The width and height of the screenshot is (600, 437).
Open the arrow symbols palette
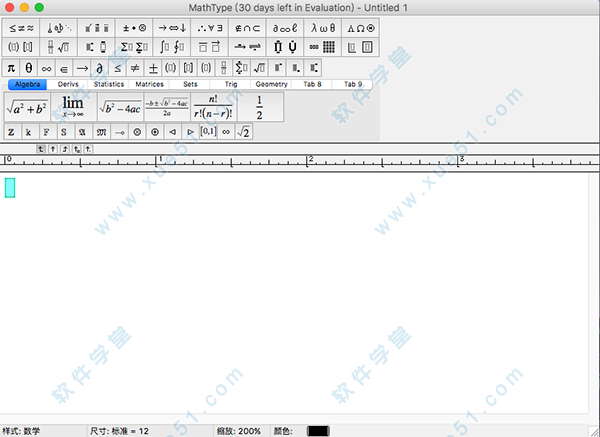point(172,28)
